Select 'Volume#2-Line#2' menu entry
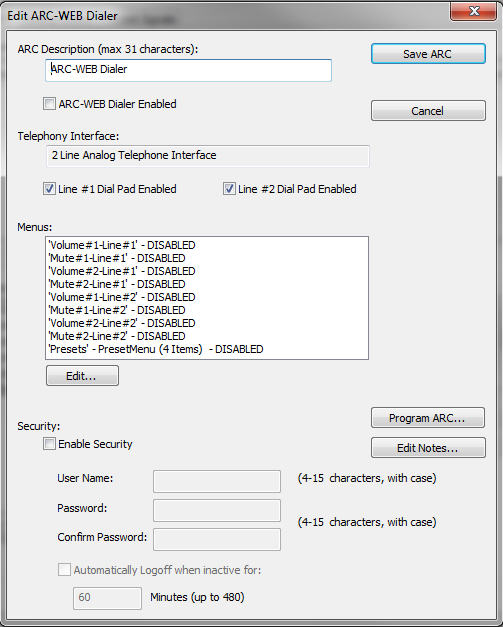503x627 pixels. point(207,323)
